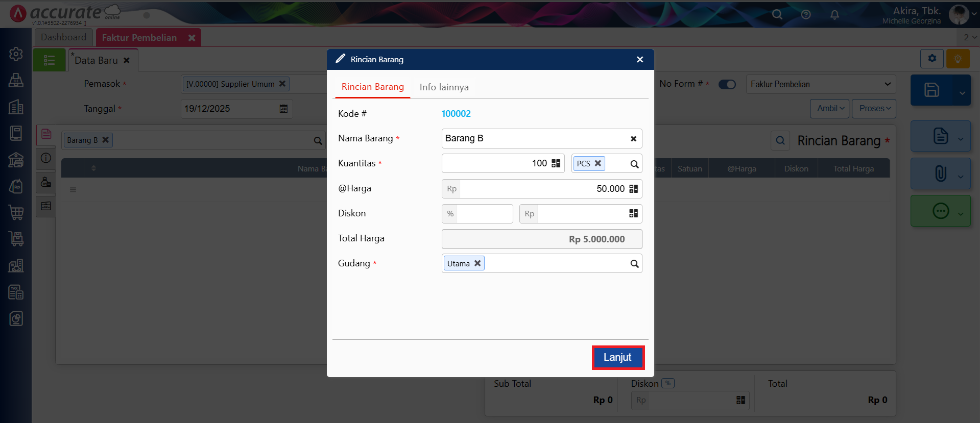
Task: Open the date picker calendar icon
Action: pyautogui.click(x=283, y=109)
